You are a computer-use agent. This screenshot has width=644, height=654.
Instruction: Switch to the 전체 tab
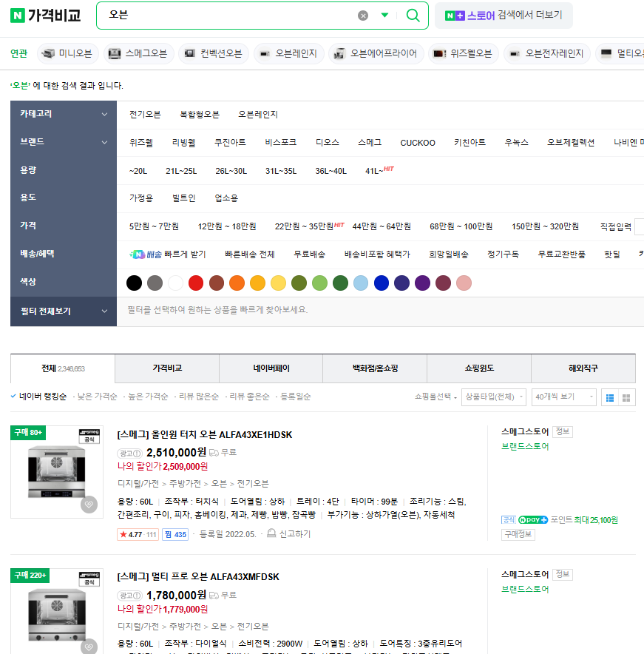pyautogui.click(x=63, y=368)
